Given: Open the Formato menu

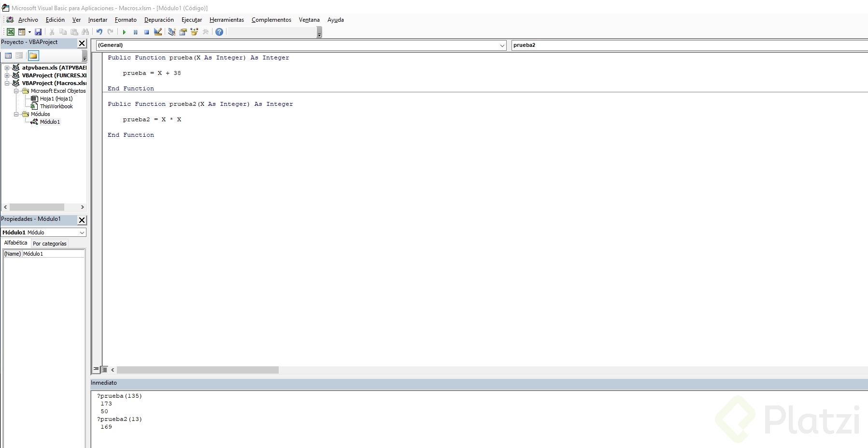Looking at the screenshot, I should [x=126, y=20].
